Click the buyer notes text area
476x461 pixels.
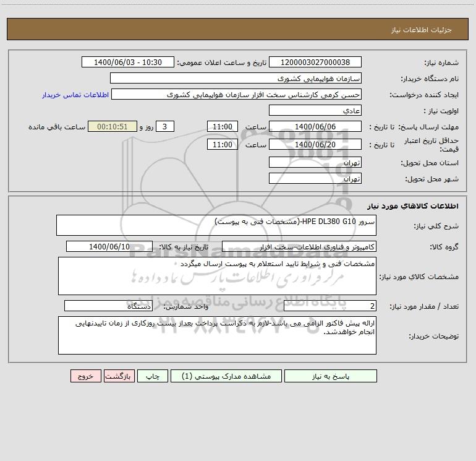[217, 335]
